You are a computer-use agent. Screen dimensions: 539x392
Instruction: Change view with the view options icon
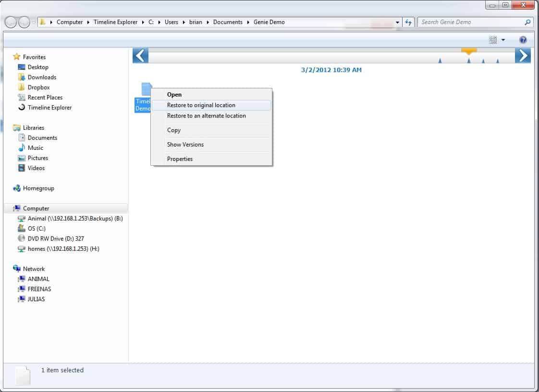coord(492,40)
